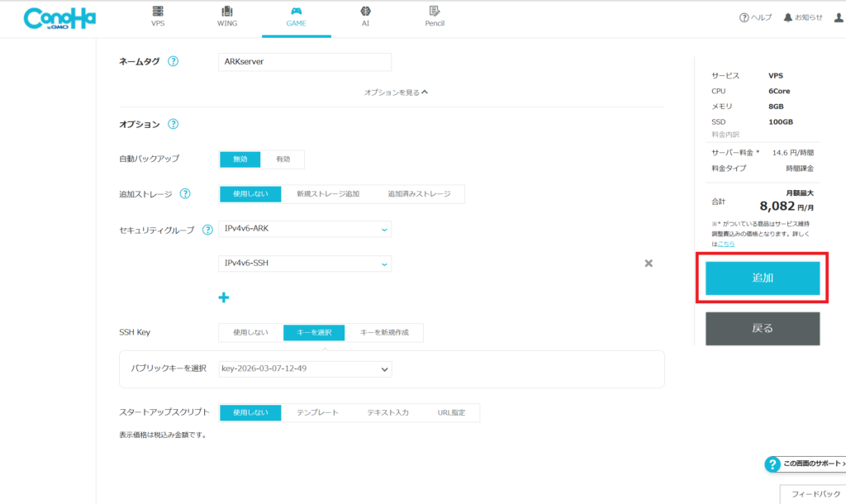The image size is (846, 504).
Task: Select 新規ストレージ追加 storage option
Action: coord(328,194)
